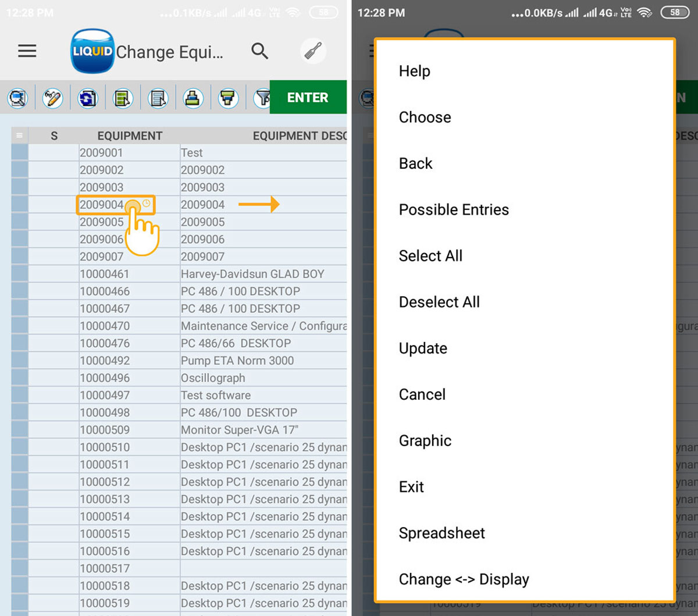Open the hamburger navigation menu
Image resolution: width=698 pixels, height=616 pixels.
point(27,51)
